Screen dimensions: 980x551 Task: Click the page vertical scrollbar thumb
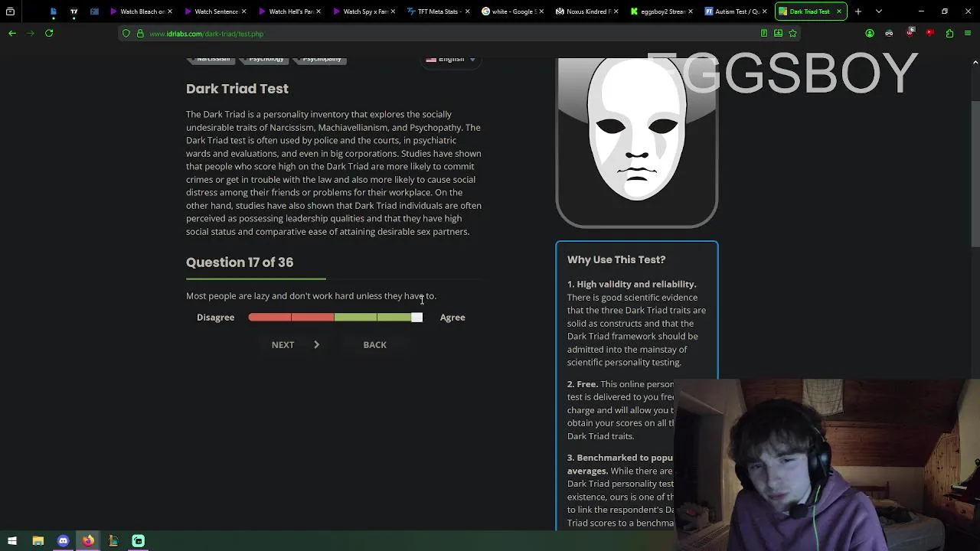coord(975,172)
